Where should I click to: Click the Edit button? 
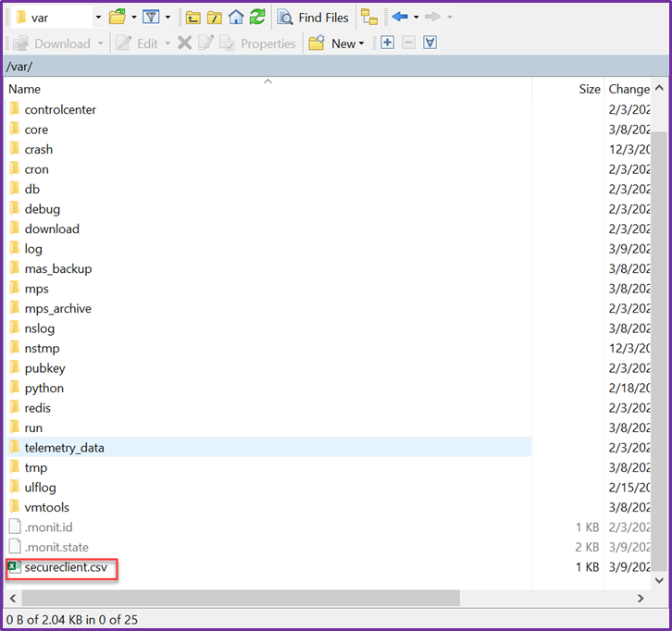pos(137,43)
